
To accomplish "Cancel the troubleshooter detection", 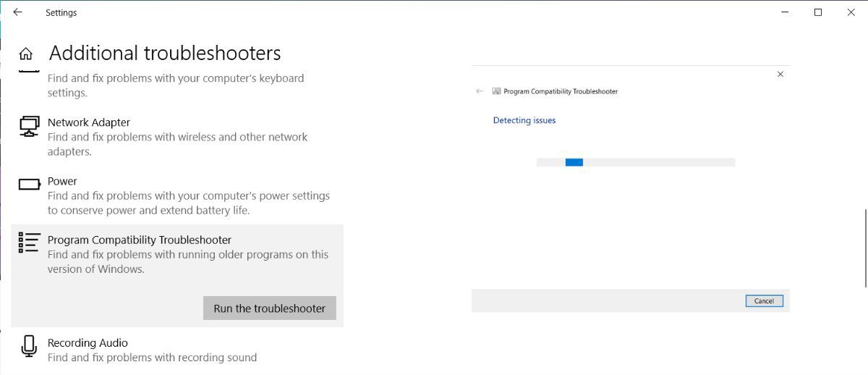I will point(764,301).
